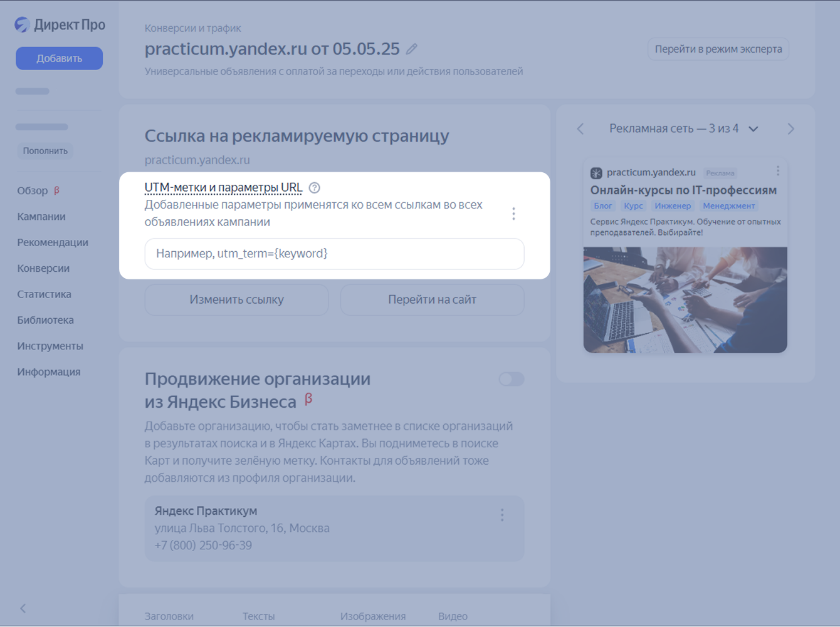Click Перейти на сайт button

pyautogui.click(x=432, y=299)
